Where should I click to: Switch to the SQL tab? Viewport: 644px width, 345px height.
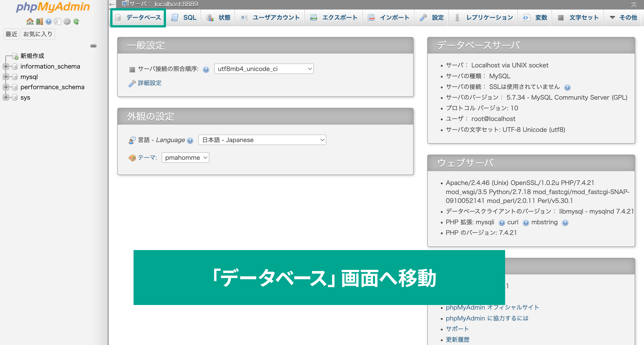[x=183, y=17]
